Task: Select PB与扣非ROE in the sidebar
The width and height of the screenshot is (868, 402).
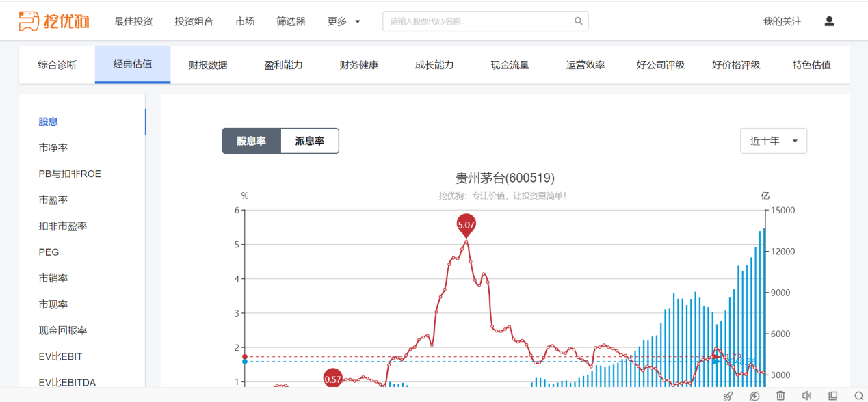Action: pyautogui.click(x=70, y=174)
